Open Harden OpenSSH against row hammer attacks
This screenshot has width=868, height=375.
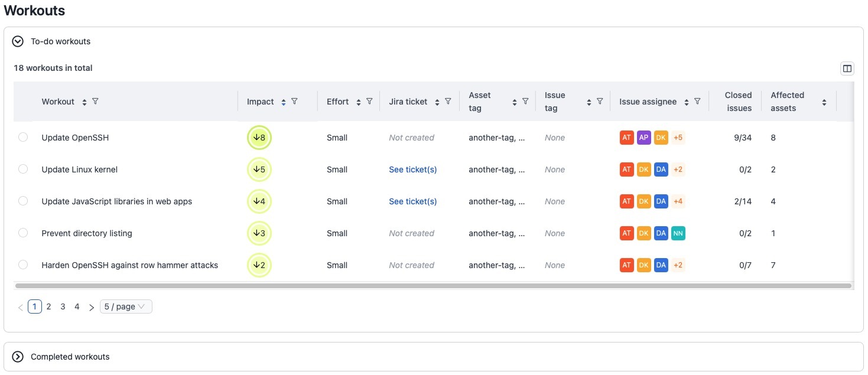coord(130,265)
